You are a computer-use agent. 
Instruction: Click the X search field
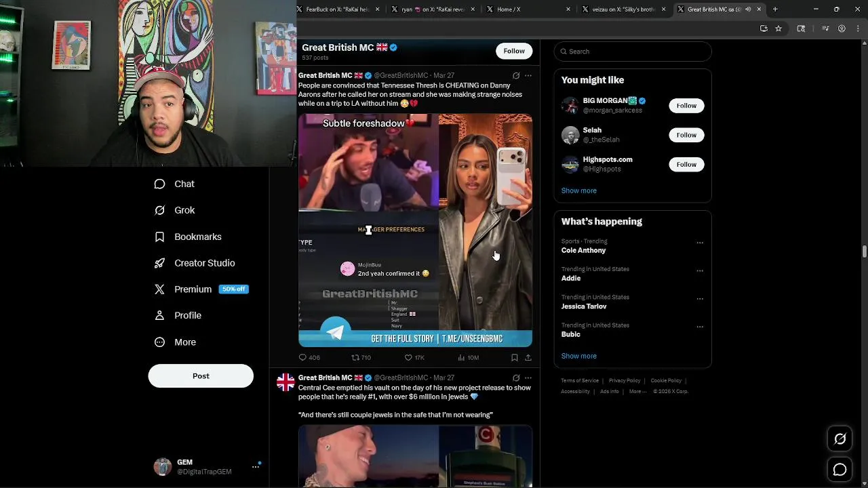pyautogui.click(x=633, y=52)
